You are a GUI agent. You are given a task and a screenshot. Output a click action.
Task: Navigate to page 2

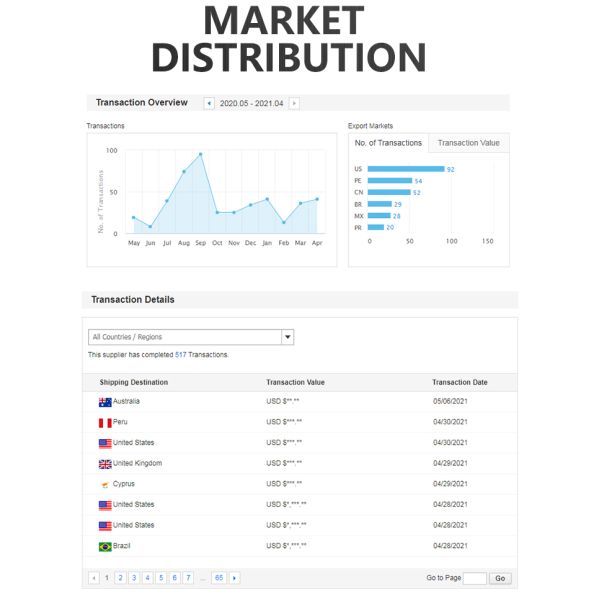[120, 578]
